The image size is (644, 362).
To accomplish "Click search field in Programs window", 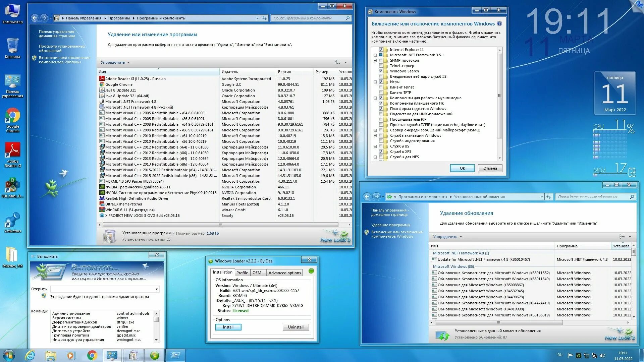I will coord(308,18).
